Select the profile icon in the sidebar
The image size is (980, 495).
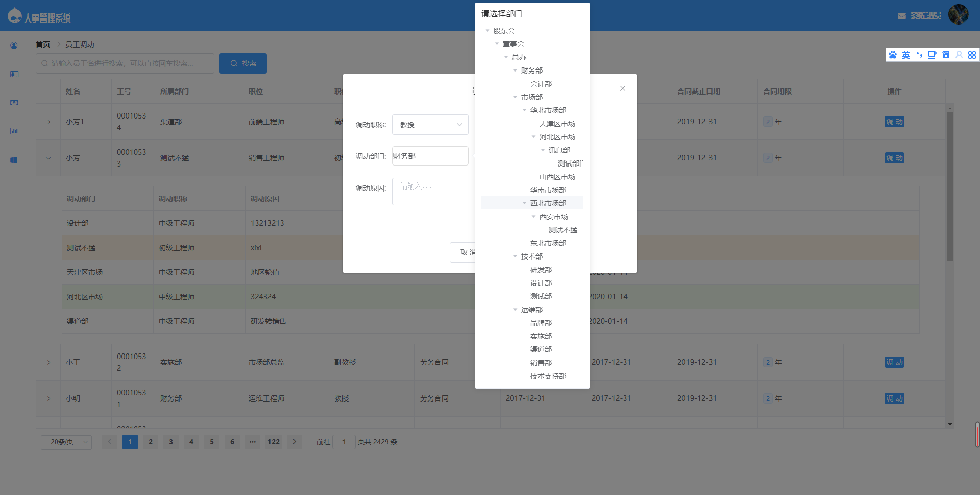click(x=14, y=45)
